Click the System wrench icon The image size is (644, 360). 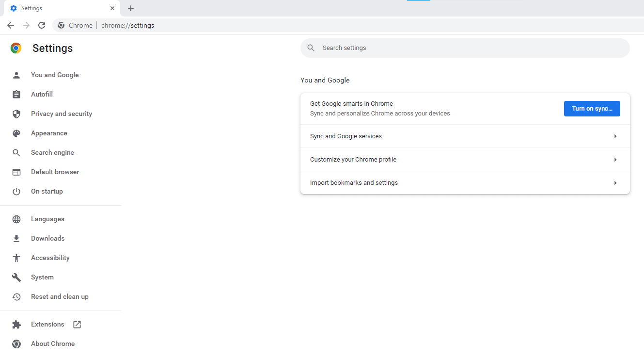coord(16,278)
